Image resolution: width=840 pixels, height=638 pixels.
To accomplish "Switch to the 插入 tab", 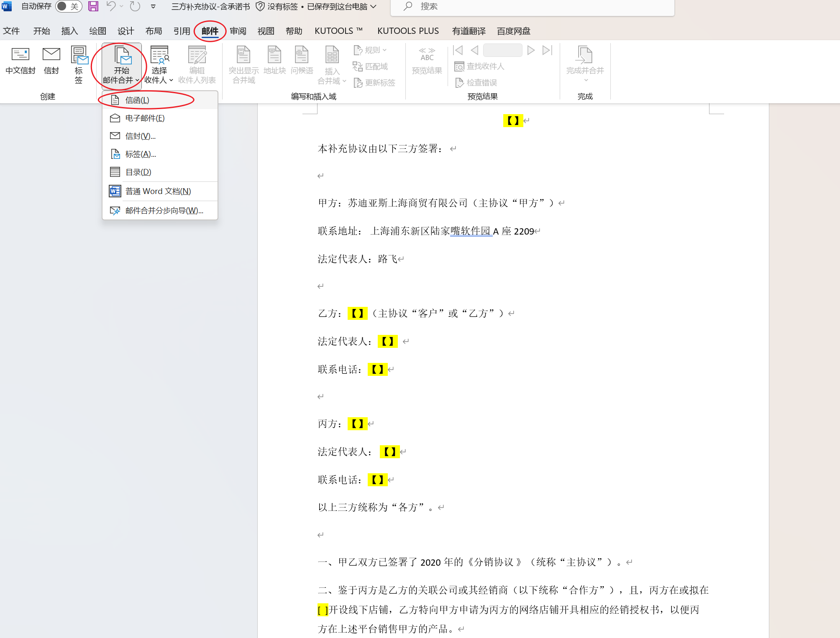I will pyautogui.click(x=69, y=31).
